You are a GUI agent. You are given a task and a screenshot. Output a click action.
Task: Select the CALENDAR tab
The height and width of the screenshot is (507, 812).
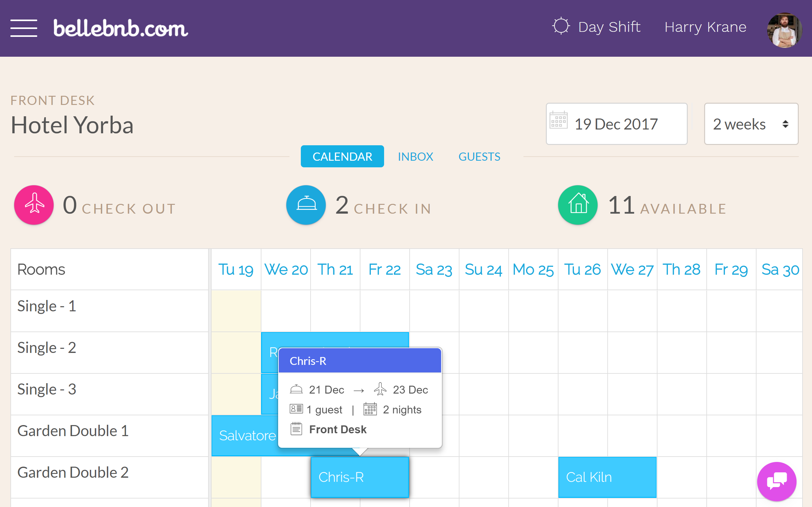tap(342, 156)
